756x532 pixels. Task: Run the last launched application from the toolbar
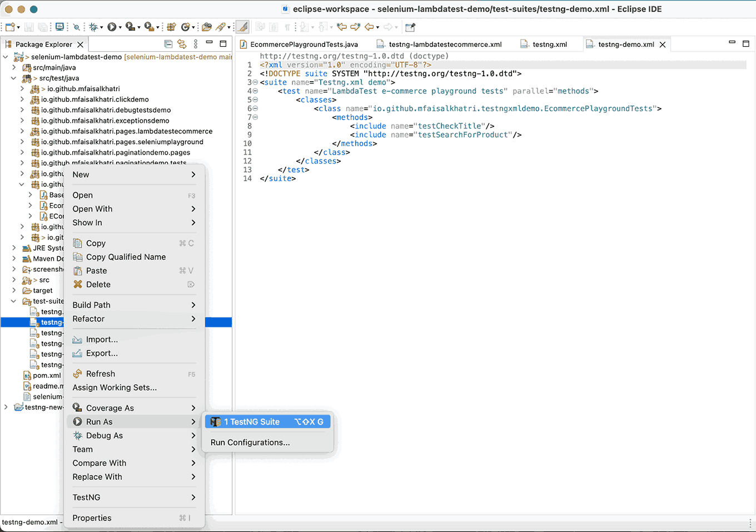(x=111, y=26)
